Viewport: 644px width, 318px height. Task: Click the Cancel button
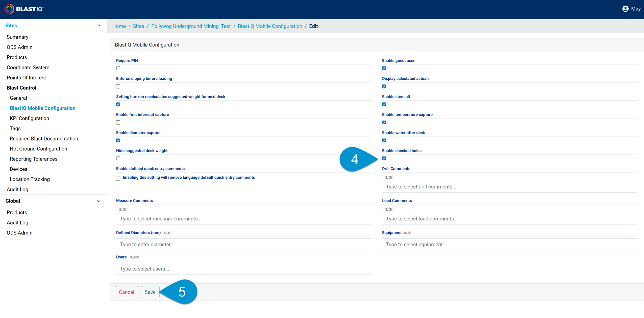(x=127, y=292)
